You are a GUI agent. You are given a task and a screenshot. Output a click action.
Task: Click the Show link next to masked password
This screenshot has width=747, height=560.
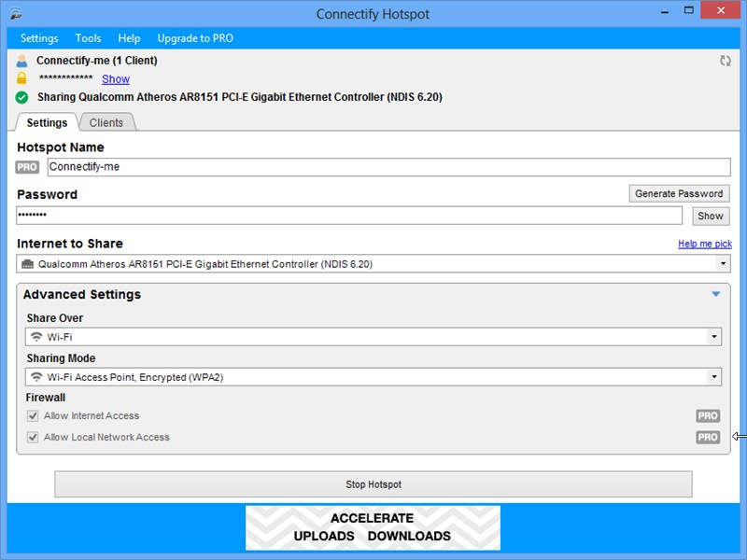116,79
